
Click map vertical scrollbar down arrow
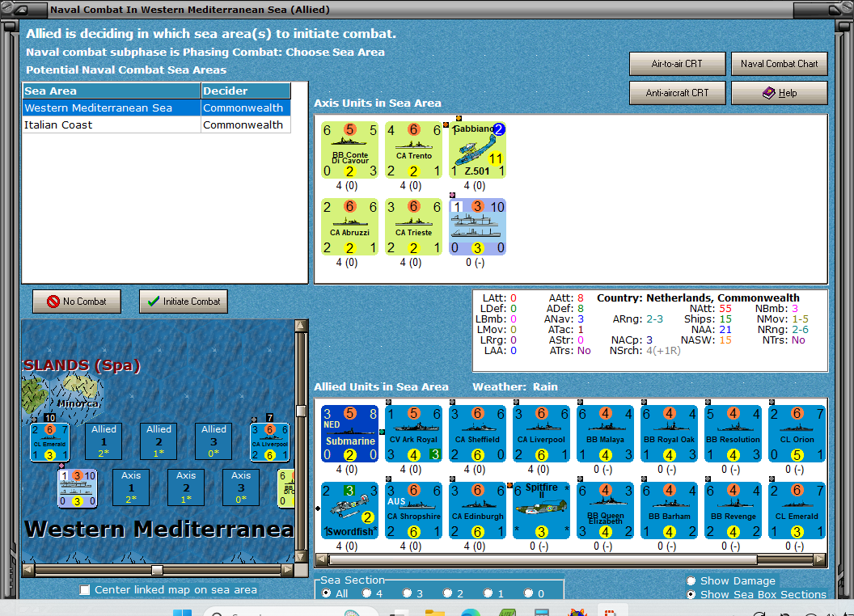301,557
